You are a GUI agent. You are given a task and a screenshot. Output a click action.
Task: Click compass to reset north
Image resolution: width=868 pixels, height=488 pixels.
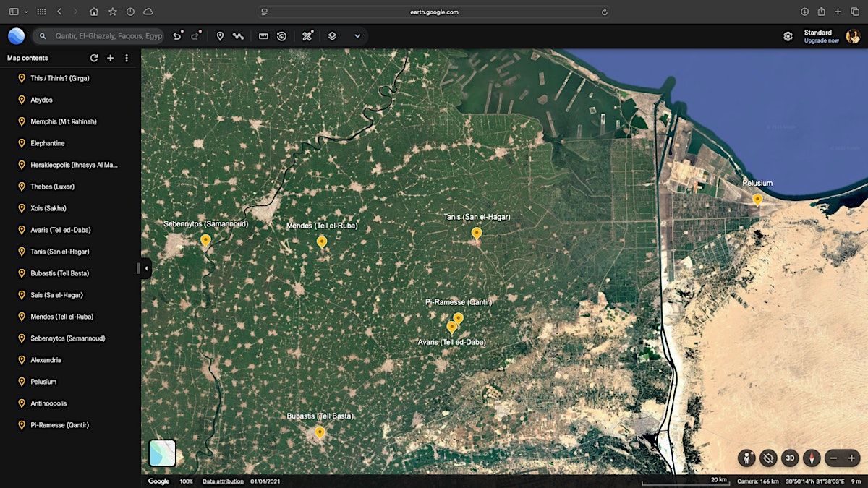click(812, 458)
